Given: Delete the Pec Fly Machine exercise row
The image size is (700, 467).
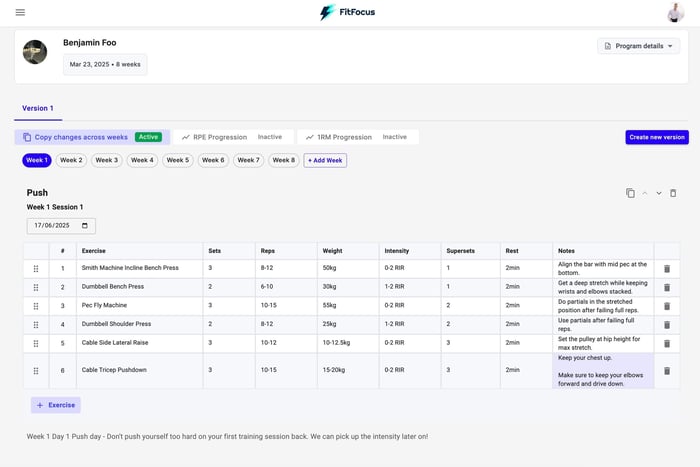Looking at the screenshot, I should click(667, 306).
